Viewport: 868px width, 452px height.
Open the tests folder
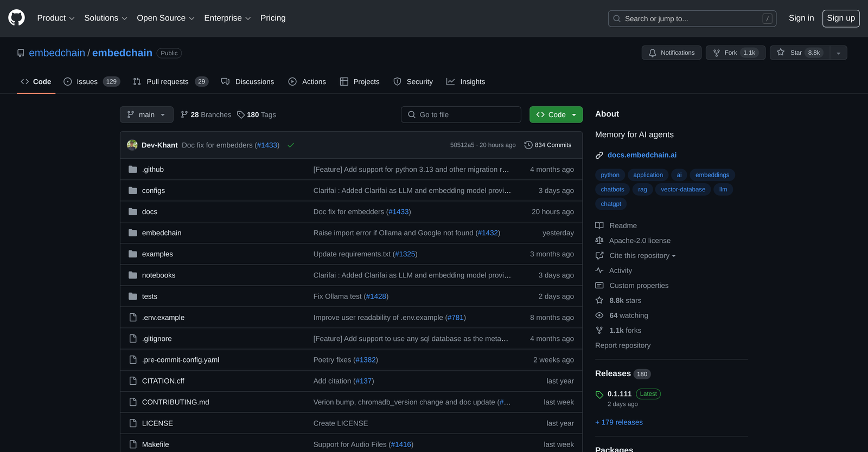(x=150, y=296)
